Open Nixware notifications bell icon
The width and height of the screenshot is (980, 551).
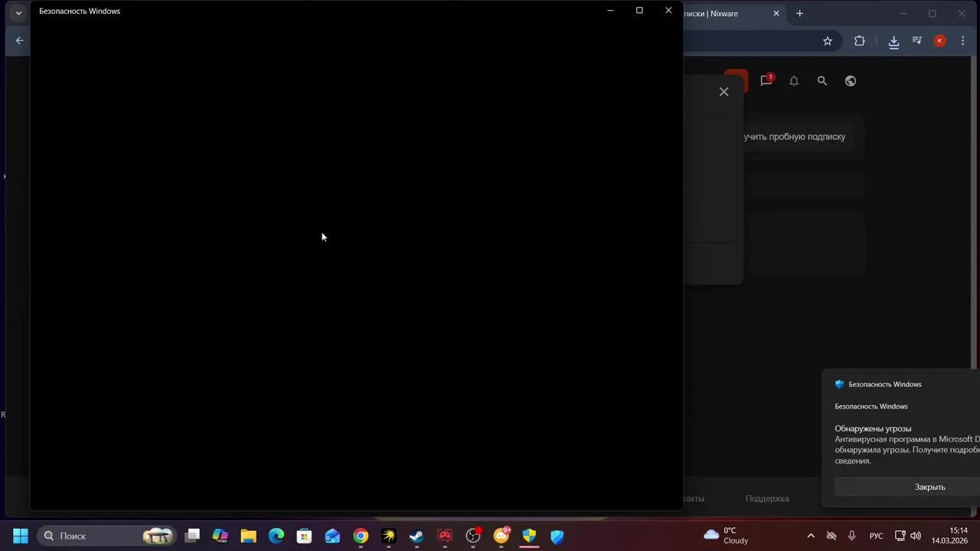[794, 80]
